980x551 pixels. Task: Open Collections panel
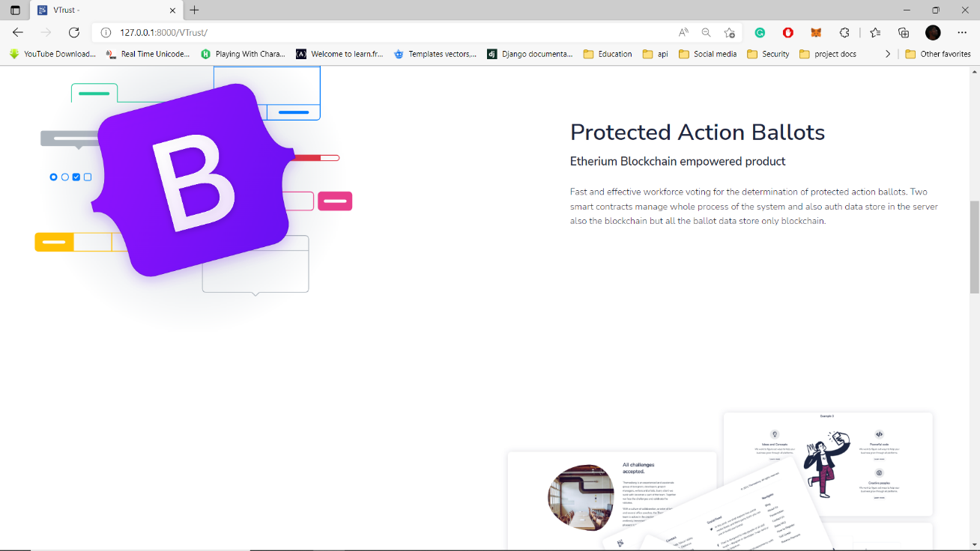pos(904,33)
